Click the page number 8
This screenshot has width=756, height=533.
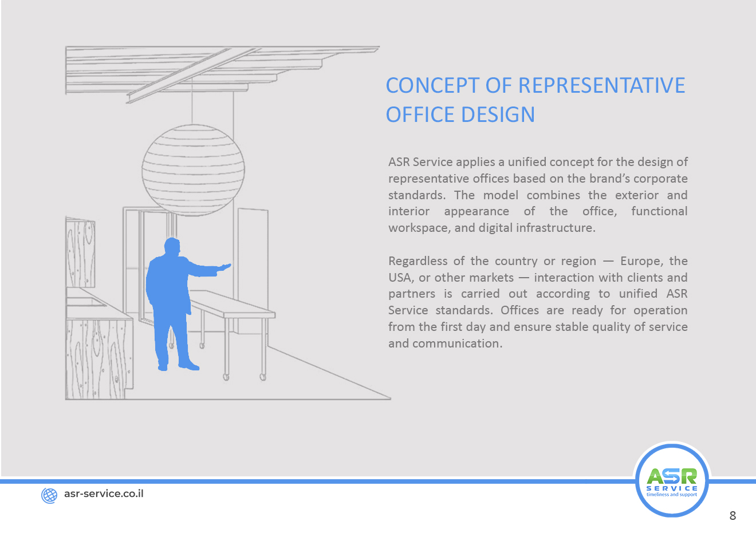(x=733, y=516)
